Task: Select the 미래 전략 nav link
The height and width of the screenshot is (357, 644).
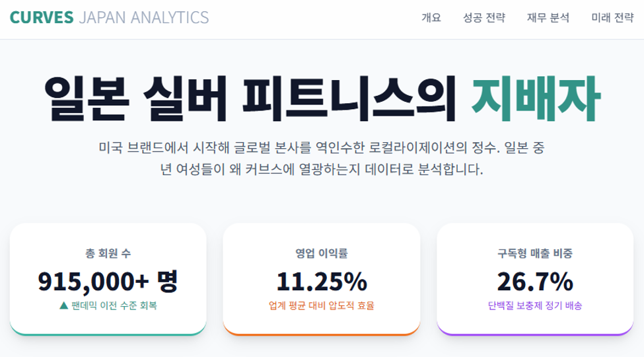Action: coord(612,18)
